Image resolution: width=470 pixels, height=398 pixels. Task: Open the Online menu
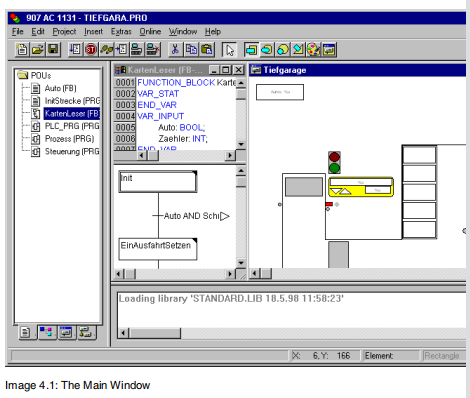150,32
